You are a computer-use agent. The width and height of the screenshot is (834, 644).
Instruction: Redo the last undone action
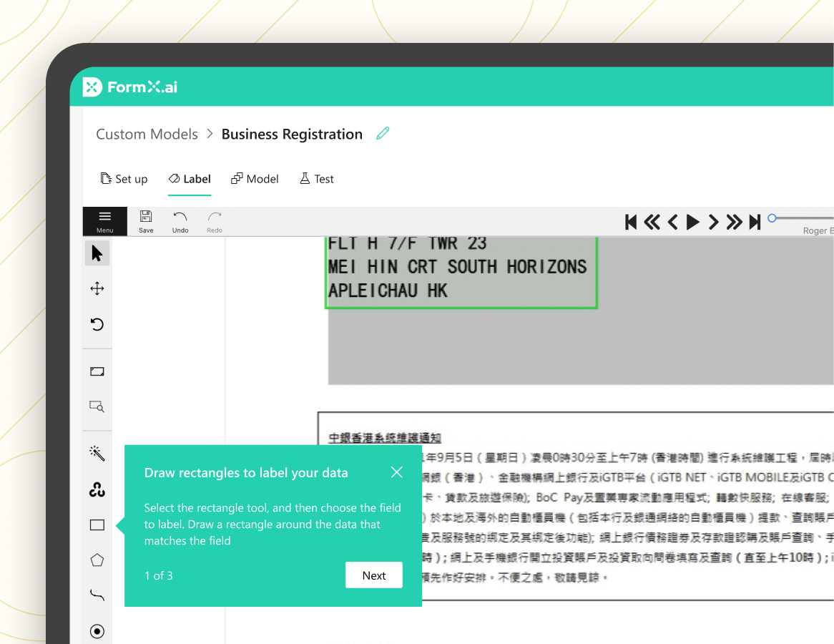[215, 221]
